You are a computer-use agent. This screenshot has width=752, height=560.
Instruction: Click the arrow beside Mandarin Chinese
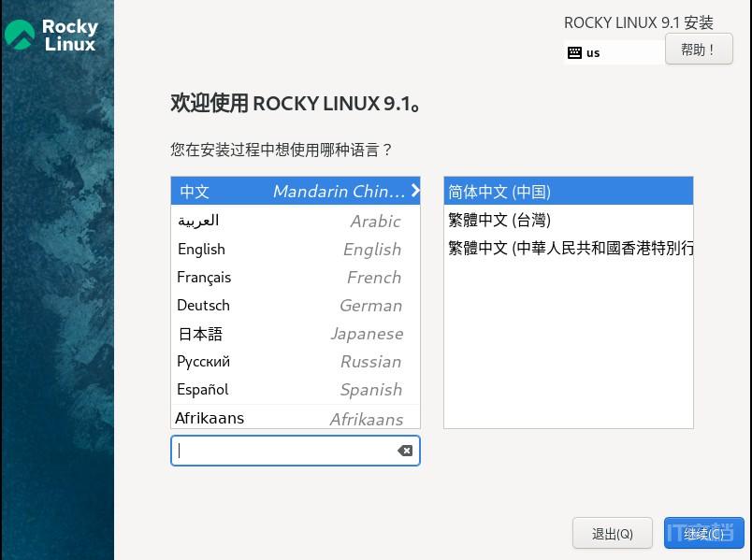pyautogui.click(x=414, y=191)
